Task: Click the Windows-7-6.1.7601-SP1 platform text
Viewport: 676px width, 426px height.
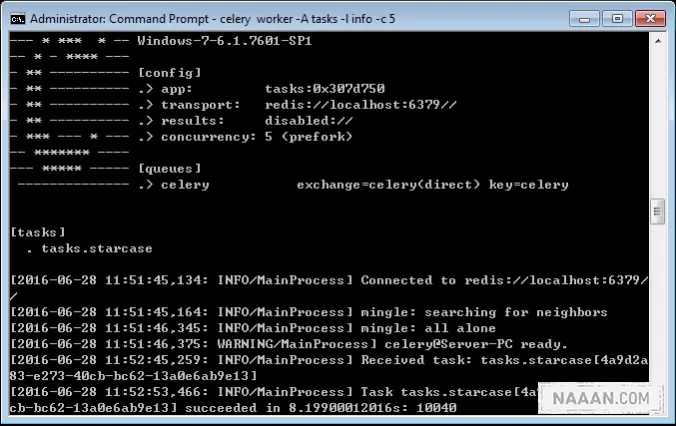Action: click(225, 41)
